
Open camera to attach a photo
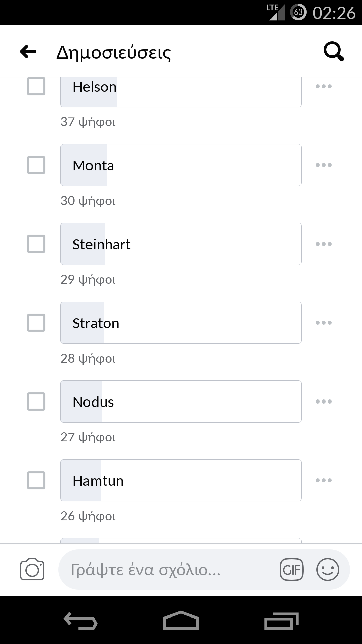point(32,569)
